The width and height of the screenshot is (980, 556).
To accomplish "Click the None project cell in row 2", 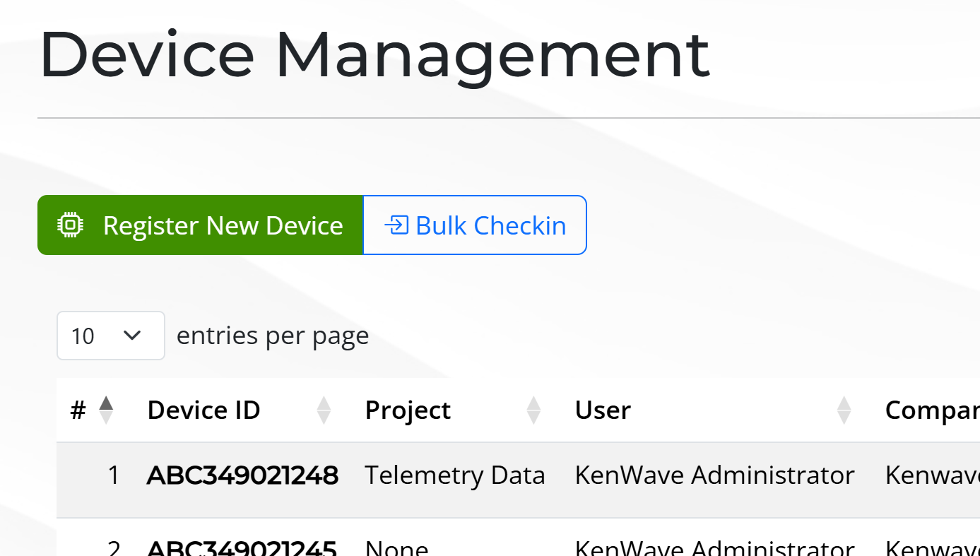I will [396, 548].
